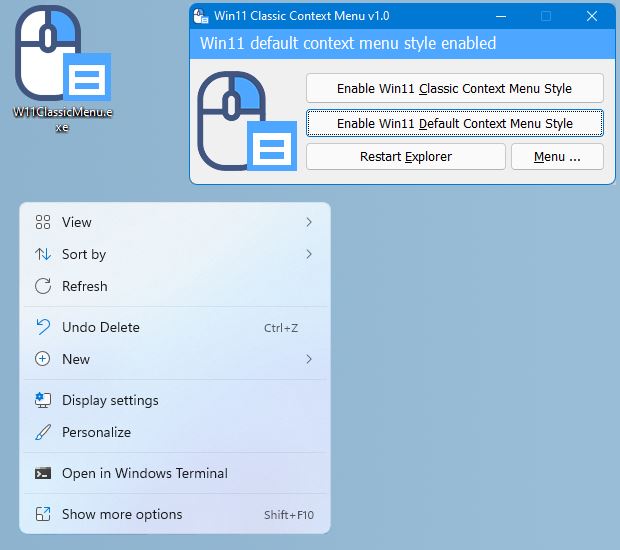This screenshot has height=550, width=620.
Task: Expand the New submenu chevron
Action: point(309,359)
